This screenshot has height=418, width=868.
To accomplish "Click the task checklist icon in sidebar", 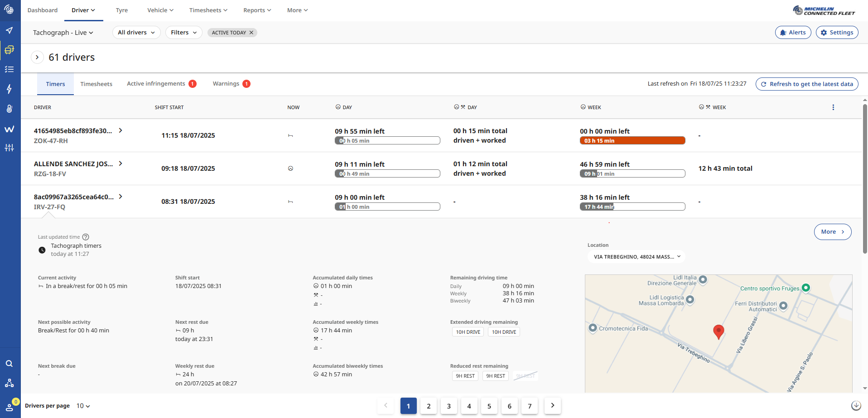I will (x=10, y=69).
